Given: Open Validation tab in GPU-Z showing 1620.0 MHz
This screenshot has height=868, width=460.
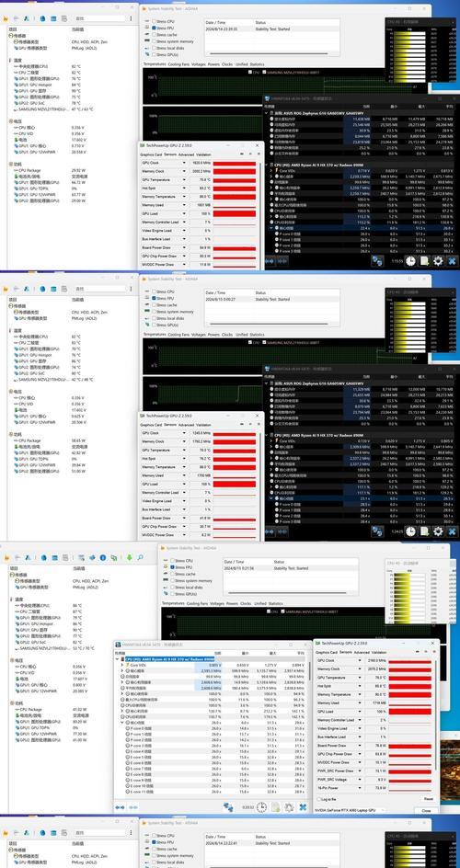Looking at the screenshot, I should click(x=203, y=155).
